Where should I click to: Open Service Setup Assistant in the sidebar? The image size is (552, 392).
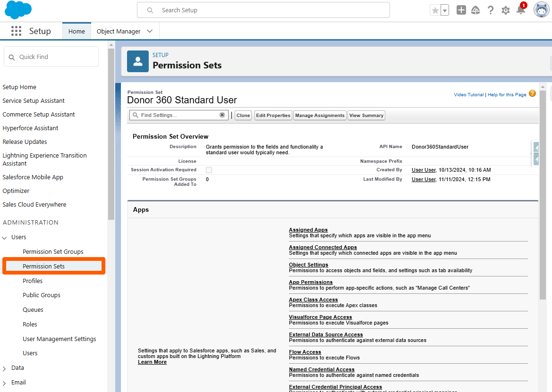pyautogui.click(x=34, y=100)
